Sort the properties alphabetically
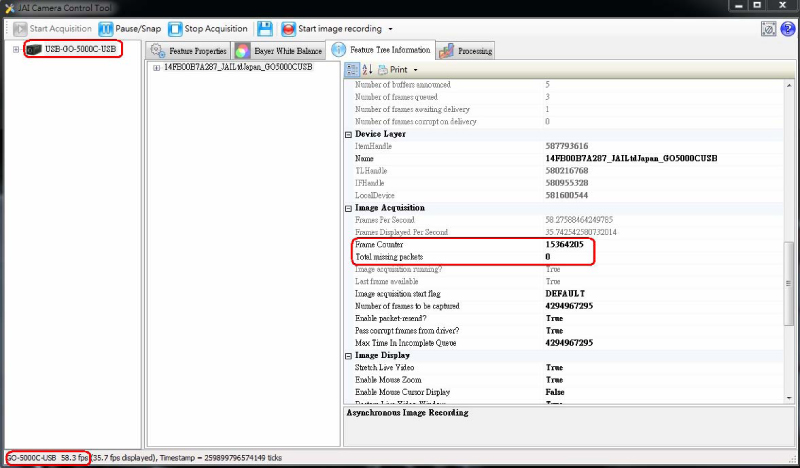This screenshot has width=800, height=468. tap(366, 70)
